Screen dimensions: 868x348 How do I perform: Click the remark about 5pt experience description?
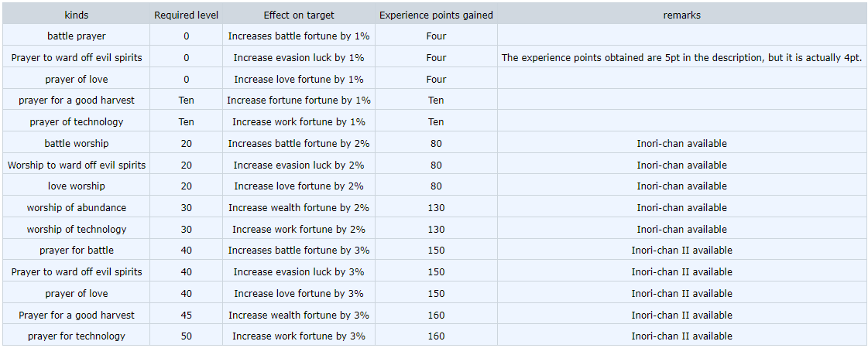(x=681, y=57)
